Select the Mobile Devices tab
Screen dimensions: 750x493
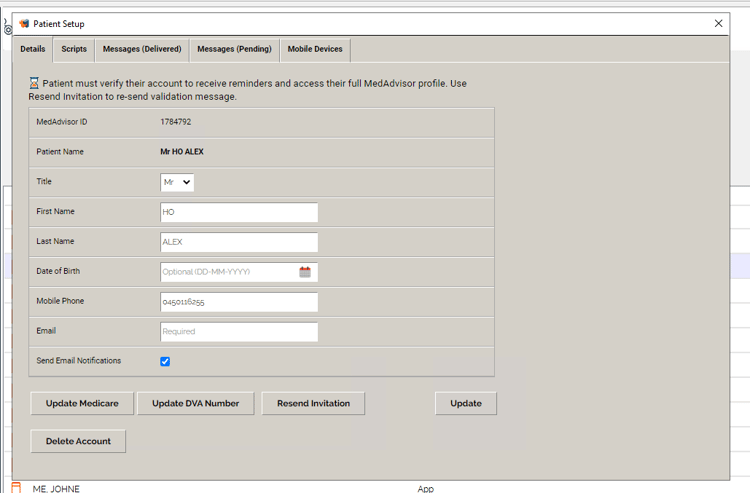(x=315, y=49)
